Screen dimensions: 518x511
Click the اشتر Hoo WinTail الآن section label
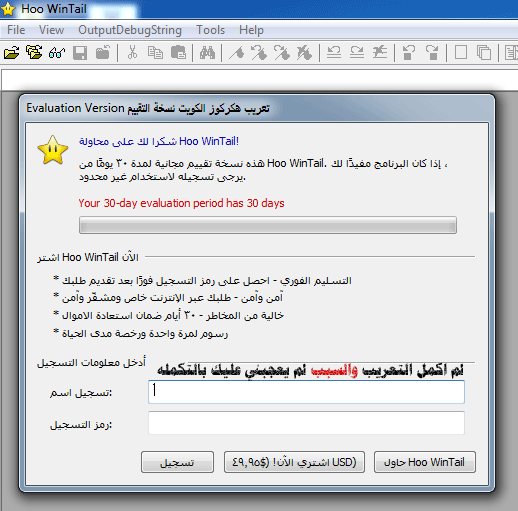point(88,257)
